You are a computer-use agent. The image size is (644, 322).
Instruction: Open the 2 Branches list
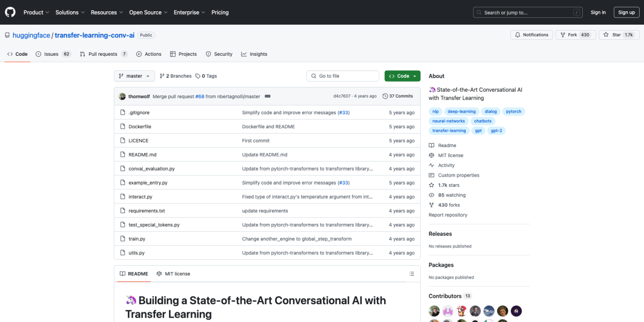coord(175,76)
